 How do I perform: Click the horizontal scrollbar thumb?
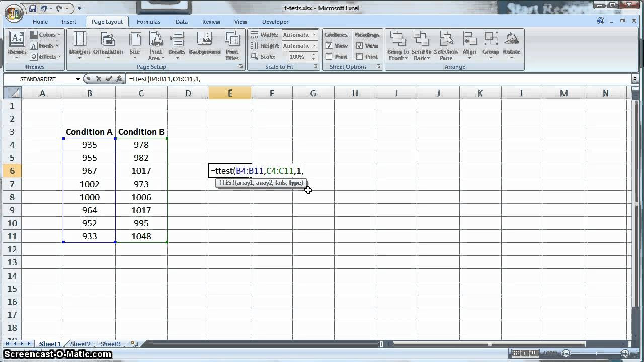pos(490,344)
